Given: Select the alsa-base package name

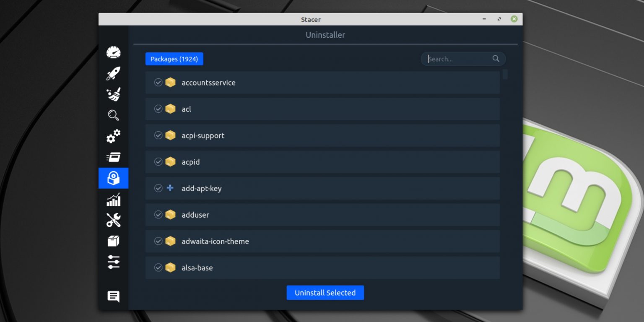Looking at the screenshot, I should pos(197,267).
